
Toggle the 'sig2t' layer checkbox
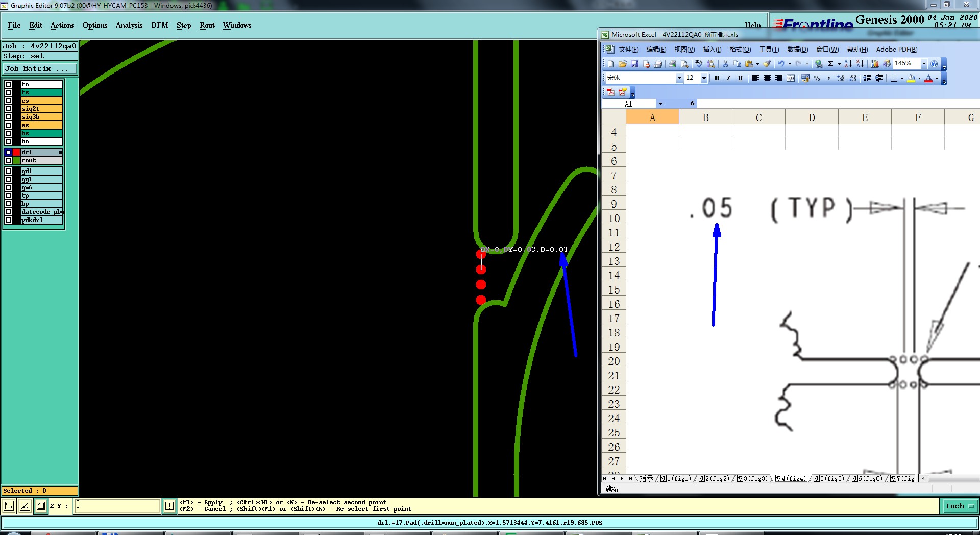pyautogui.click(x=8, y=109)
